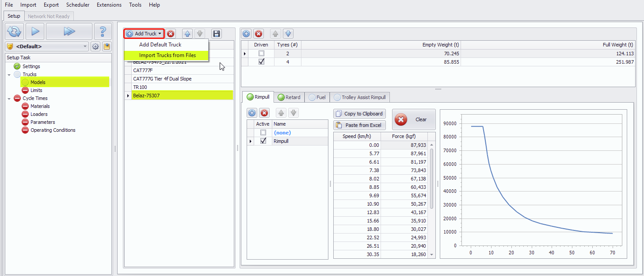
Task: Tick the Active checkbox for the (none) curve
Action: [263, 133]
